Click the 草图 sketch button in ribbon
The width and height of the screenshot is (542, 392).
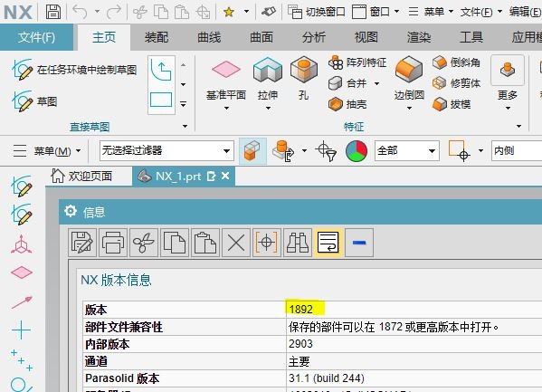click(34, 101)
